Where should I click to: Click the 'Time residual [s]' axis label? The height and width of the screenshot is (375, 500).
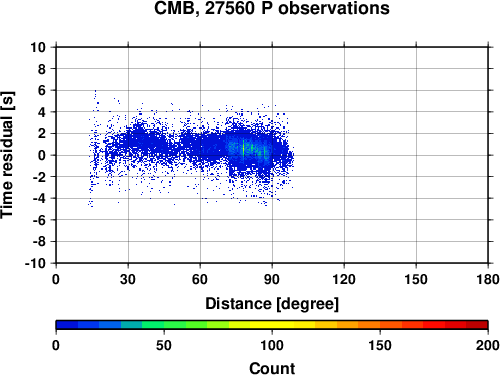[x=7, y=155]
